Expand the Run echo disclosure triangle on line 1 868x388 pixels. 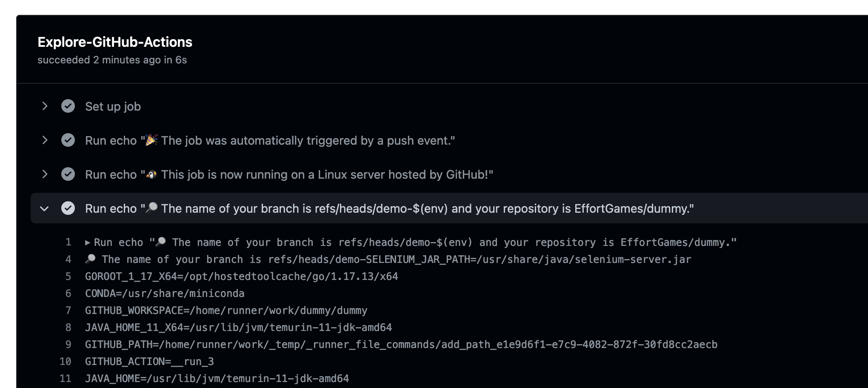(88, 242)
